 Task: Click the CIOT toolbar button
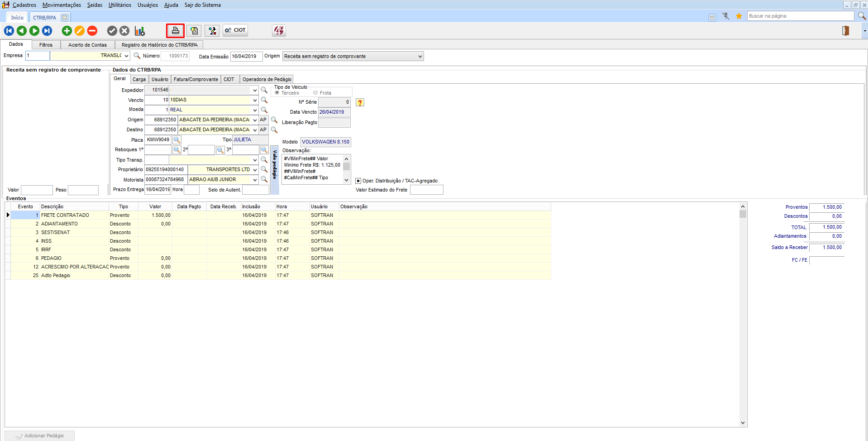[x=235, y=30]
